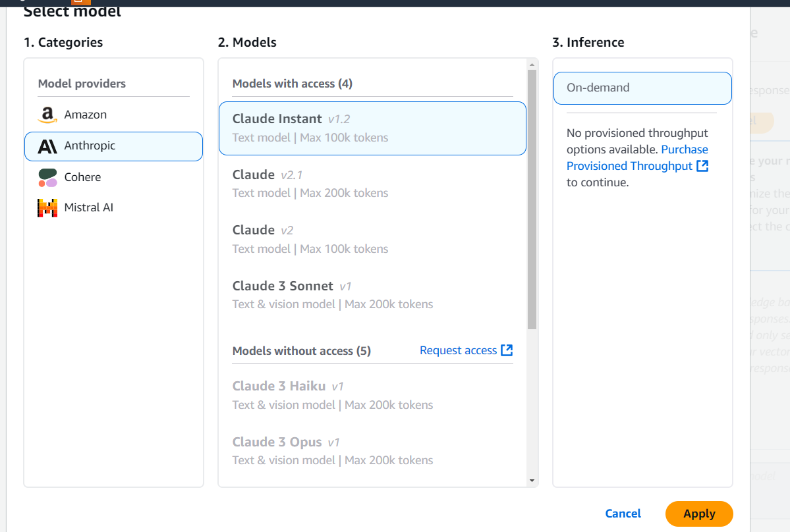The image size is (790, 532).
Task: Cancel the model selection dialog
Action: [623, 514]
